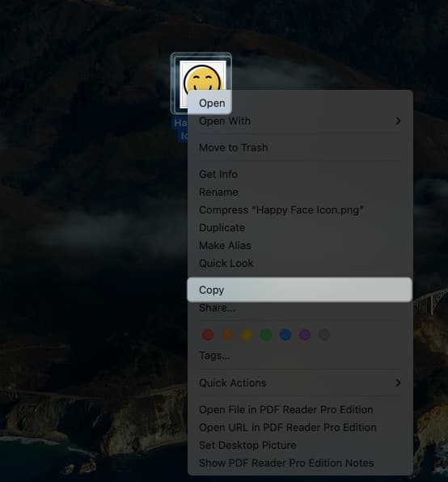Apply the blue tag color
The height and width of the screenshot is (482, 448).
pyautogui.click(x=285, y=335)
